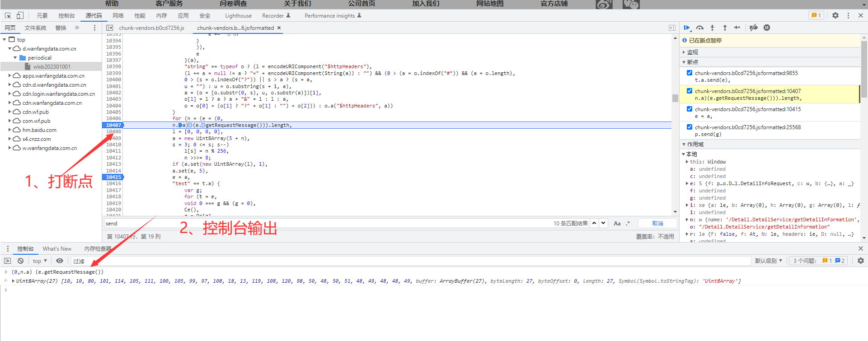Open navigator pane more options menu

tap(94, 28)
